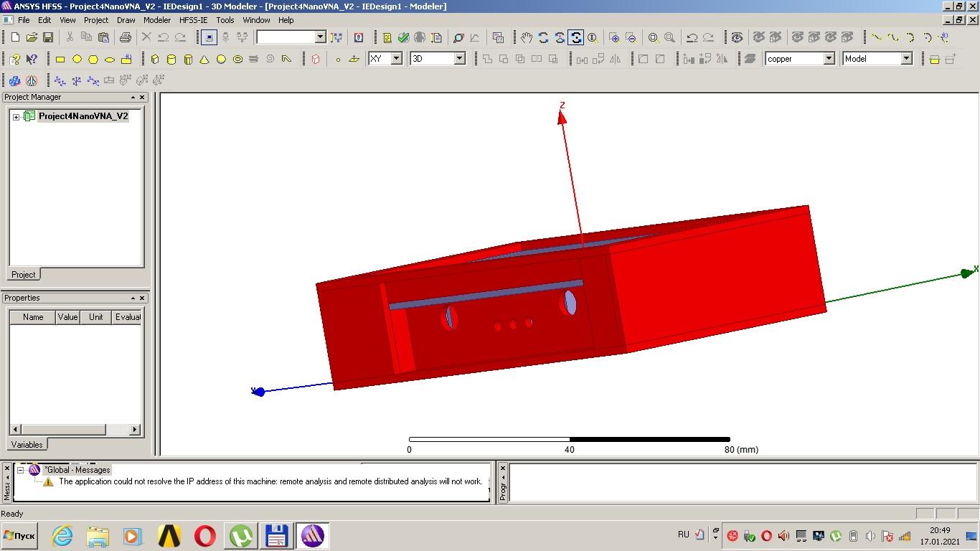Expand the Project4NanoVNA_V2 tree node

16,116
